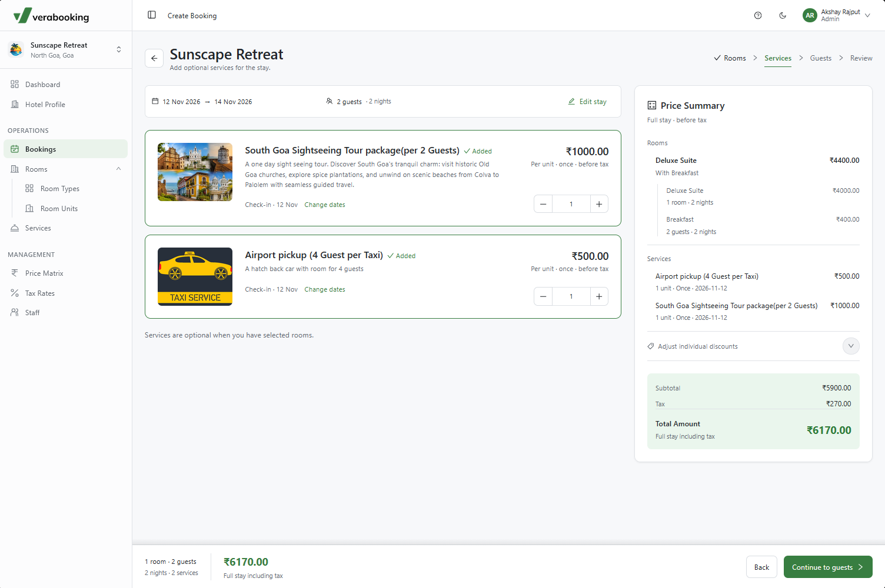Click the verabooking logo
885x588 pixels.
[51, 16]
